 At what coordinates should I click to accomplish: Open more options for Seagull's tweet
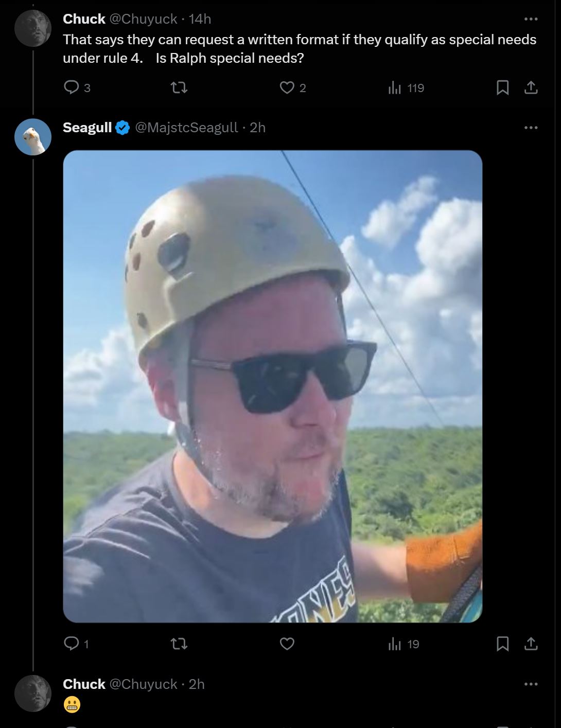coord(531,128)
